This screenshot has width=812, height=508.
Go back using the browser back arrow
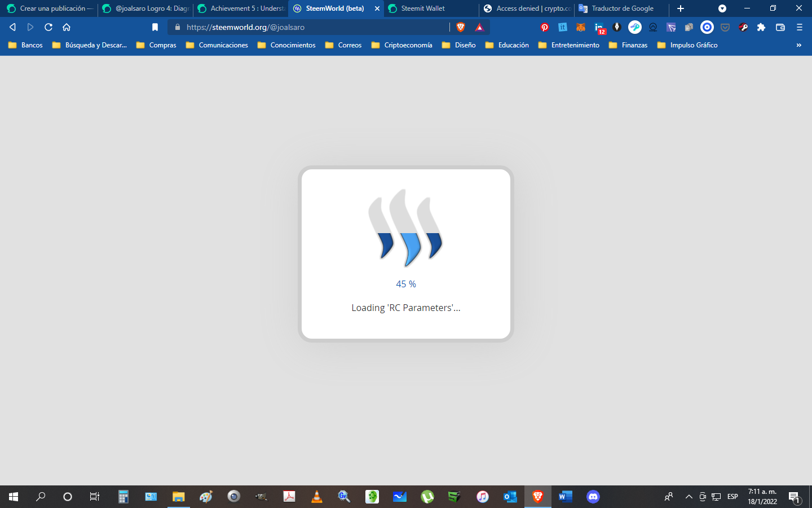(x=12, y=27)
